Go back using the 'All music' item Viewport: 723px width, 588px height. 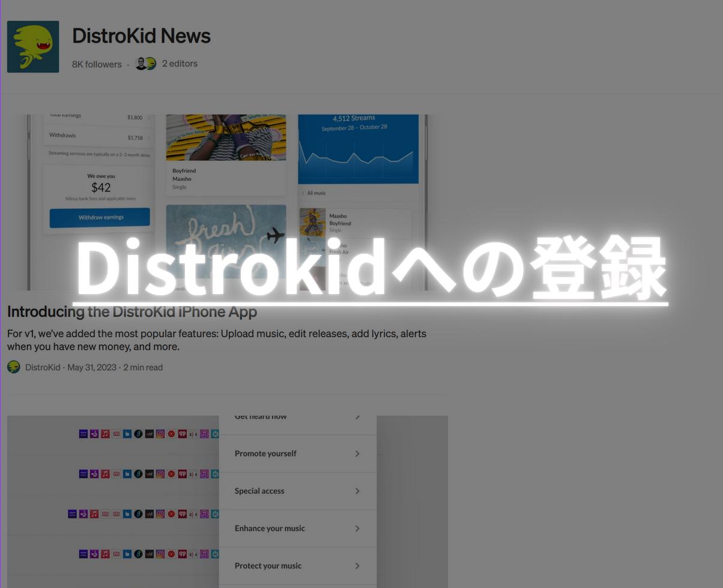tap(316, 193)
